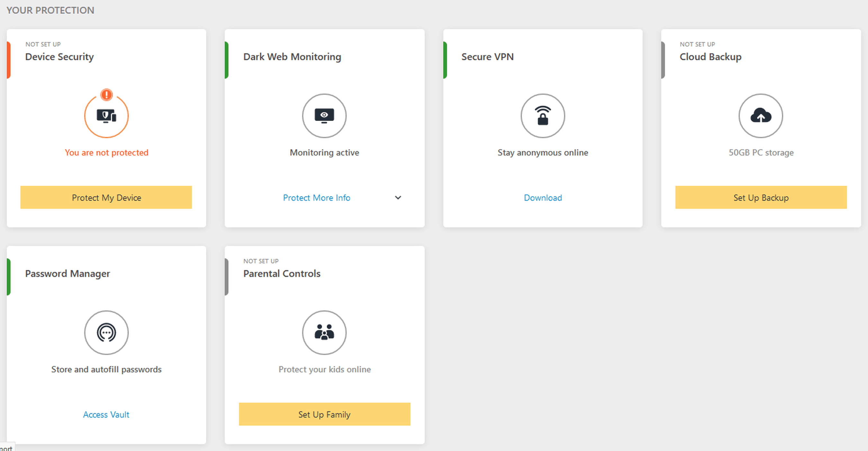Image resolution: width=868 pixels, height=451 pixels.
Task: Click the Parental Controls card title
Action: pos(282,273)
